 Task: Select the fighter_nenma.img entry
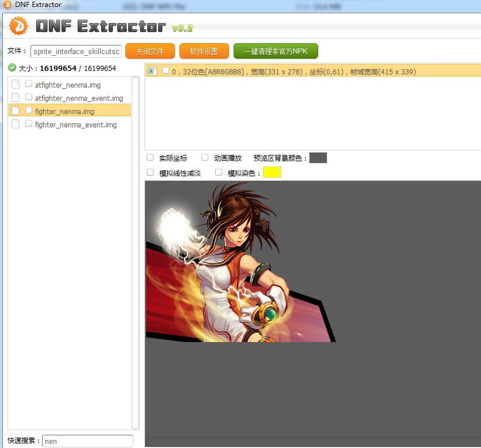(x=70, y=110)
